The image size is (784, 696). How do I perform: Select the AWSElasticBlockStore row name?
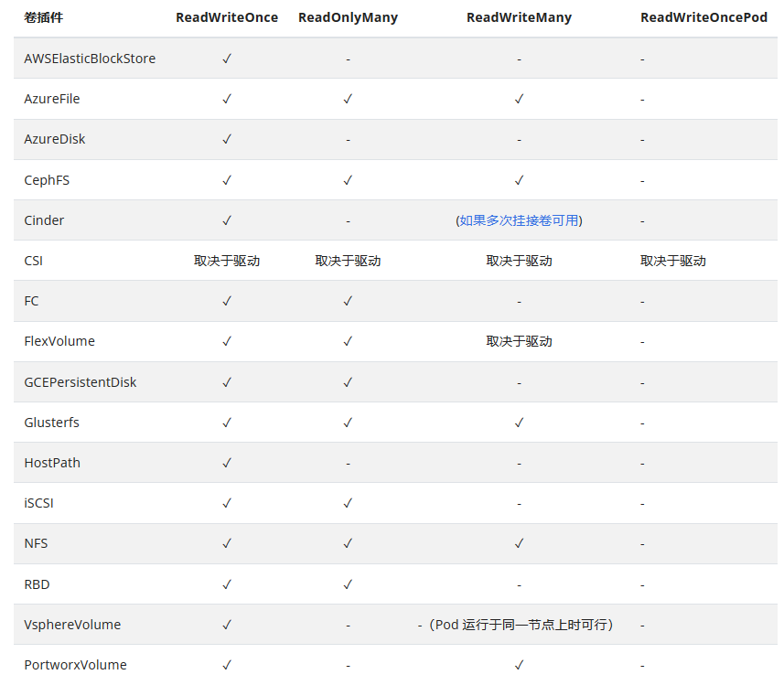click(x=90, y=59)
